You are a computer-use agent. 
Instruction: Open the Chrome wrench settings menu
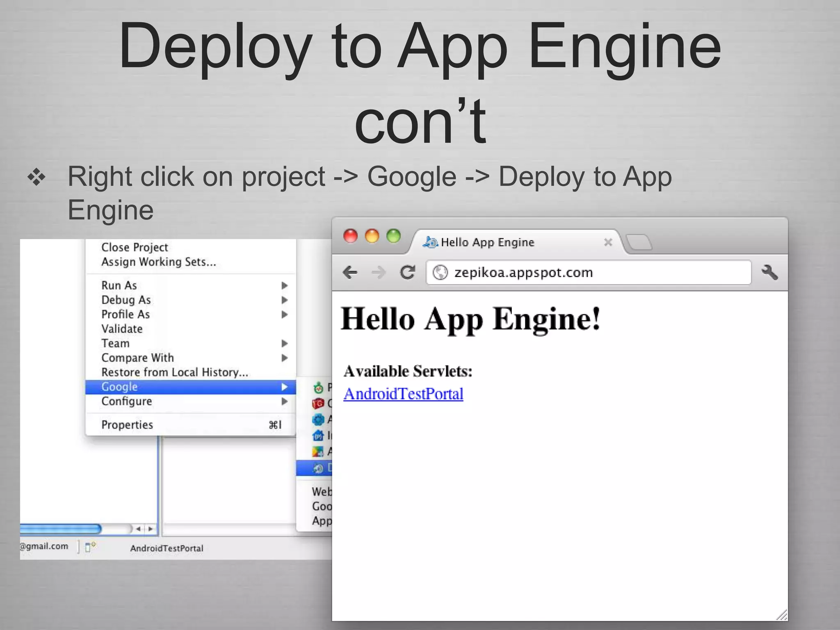769,272
